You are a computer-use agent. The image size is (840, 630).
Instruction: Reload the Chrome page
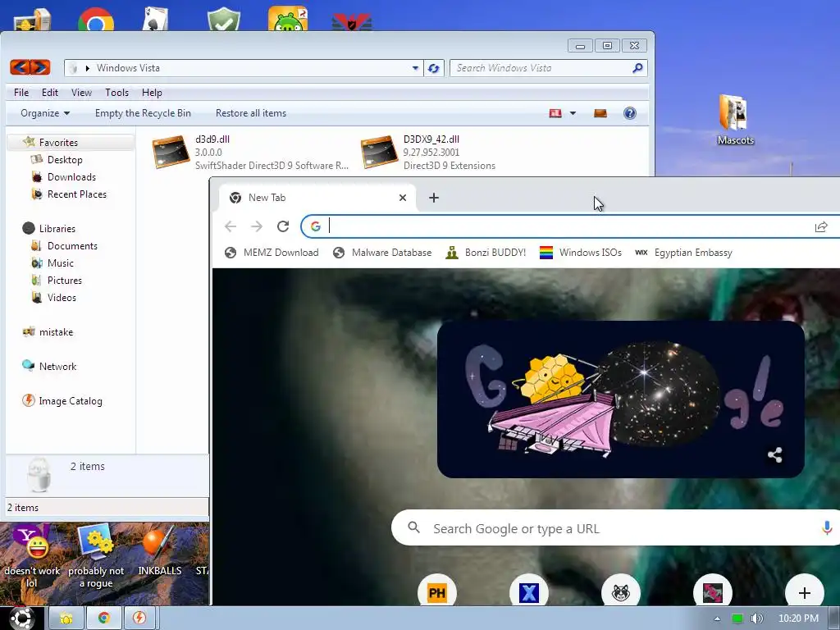pyautogui.click(x=283, y=226)
